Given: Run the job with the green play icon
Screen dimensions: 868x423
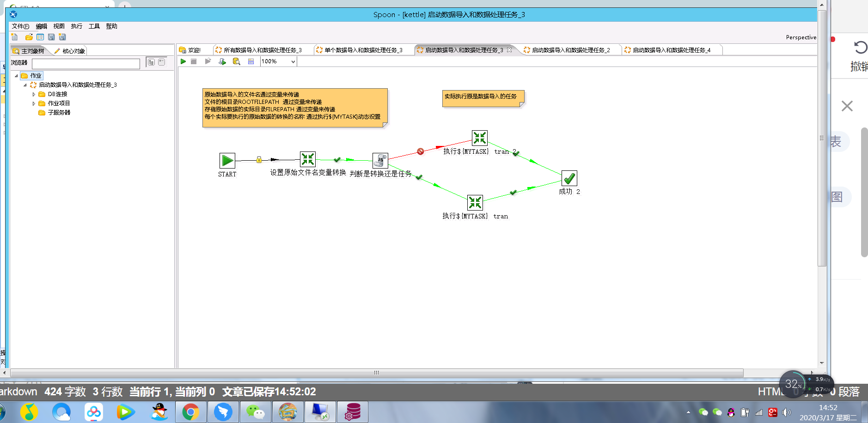Looking at the screenshot, I should pyautogui.click(x=183, y=61).
